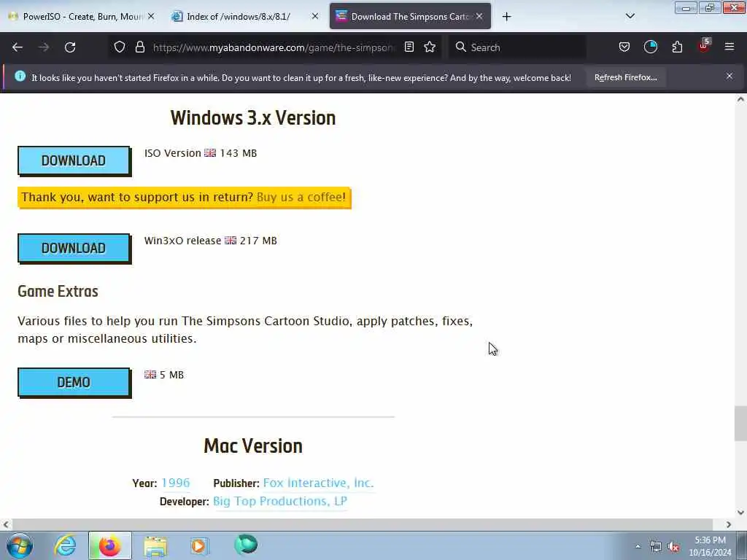
Task: Open the green round app taskbar icon
Action: [246, 545]
